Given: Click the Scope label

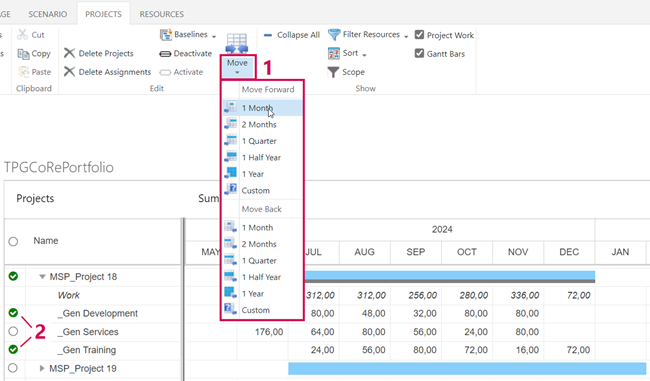Looking at the screenshot, I should (x=354, y=72).
